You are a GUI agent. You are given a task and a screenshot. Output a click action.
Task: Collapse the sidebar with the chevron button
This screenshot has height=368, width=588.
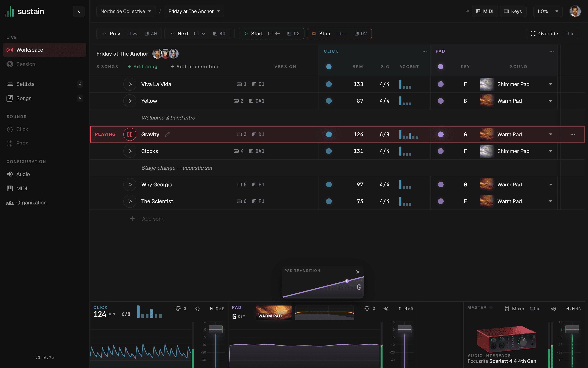coord(79,11)
